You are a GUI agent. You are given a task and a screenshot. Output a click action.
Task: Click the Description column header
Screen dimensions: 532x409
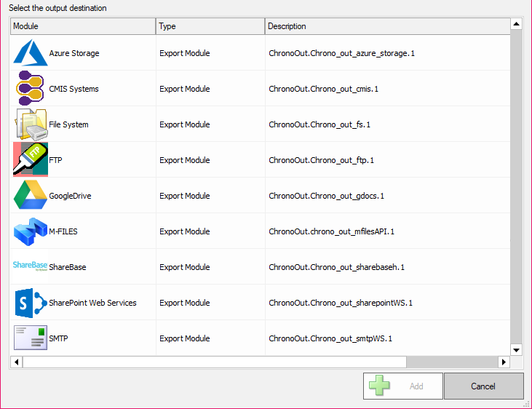(x=386, y=26)
